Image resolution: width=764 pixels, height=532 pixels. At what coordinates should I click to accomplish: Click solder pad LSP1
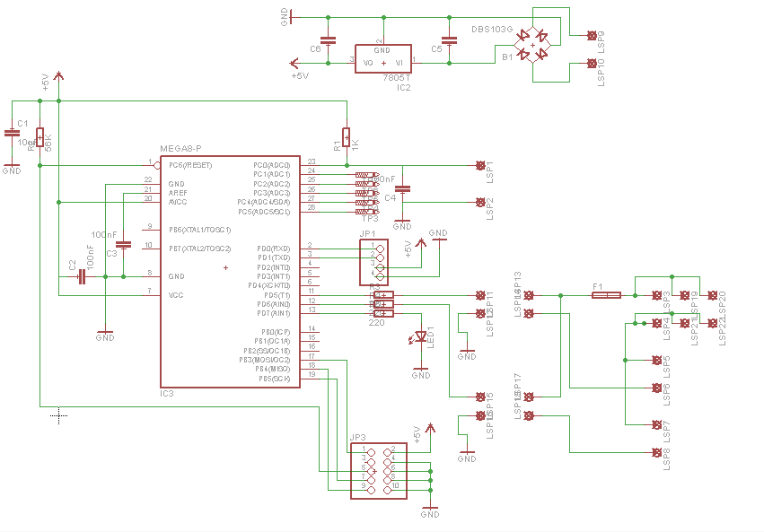(x=480, y=165)
